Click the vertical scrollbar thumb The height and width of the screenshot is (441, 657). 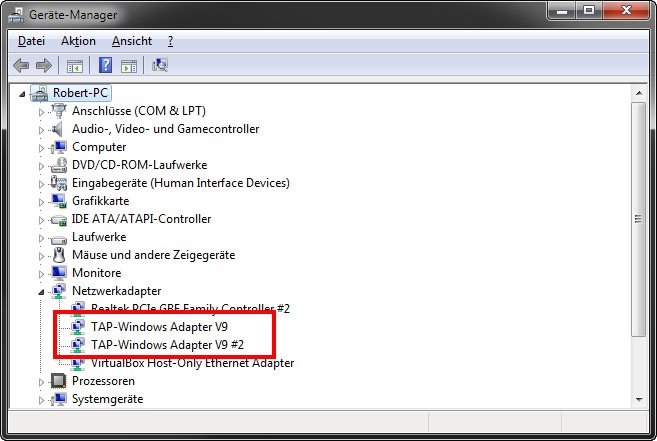(x=639, y=219)
